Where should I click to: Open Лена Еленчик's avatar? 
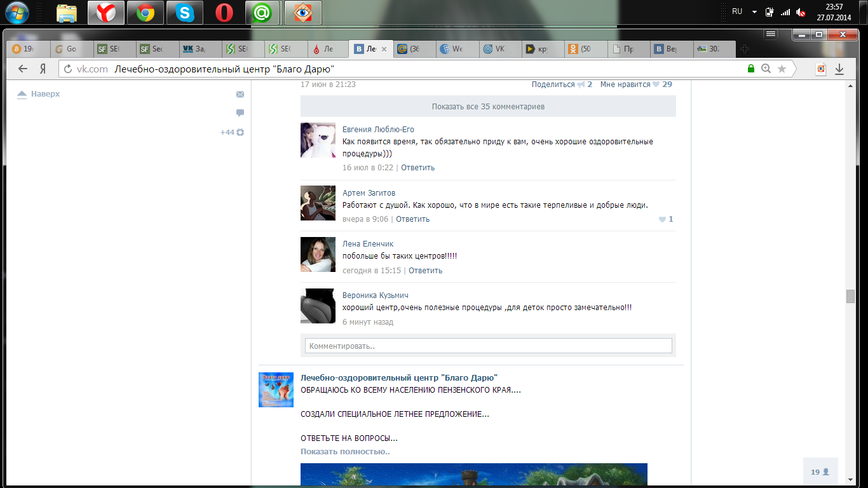(x=318, y=255)
